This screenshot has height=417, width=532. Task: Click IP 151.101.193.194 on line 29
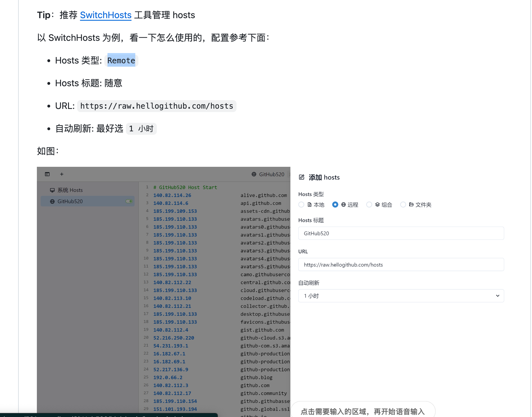175,409
